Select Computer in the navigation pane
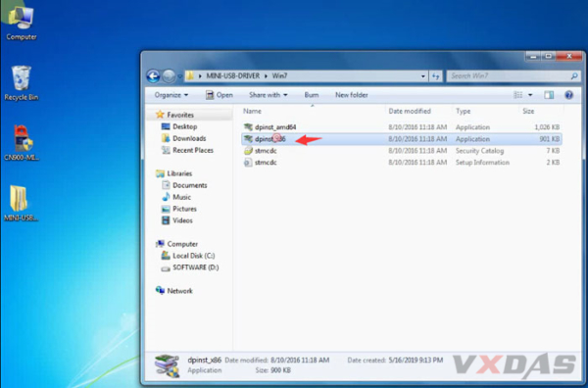The image size is (588, 388). point(182,244)
